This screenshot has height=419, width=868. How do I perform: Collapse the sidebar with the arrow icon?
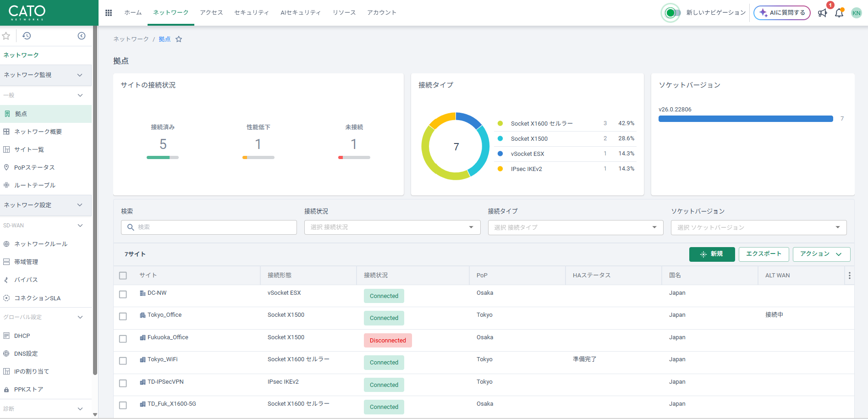pos(82,36)
